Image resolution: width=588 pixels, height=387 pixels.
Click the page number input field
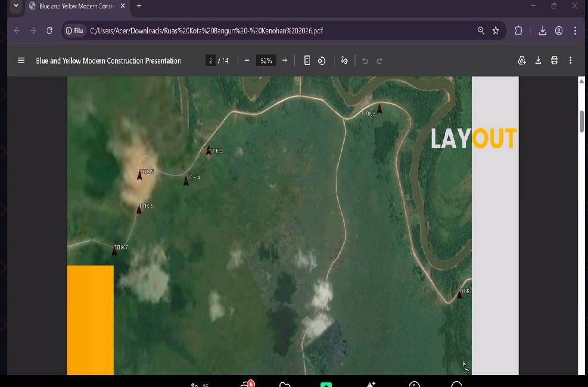210,61
